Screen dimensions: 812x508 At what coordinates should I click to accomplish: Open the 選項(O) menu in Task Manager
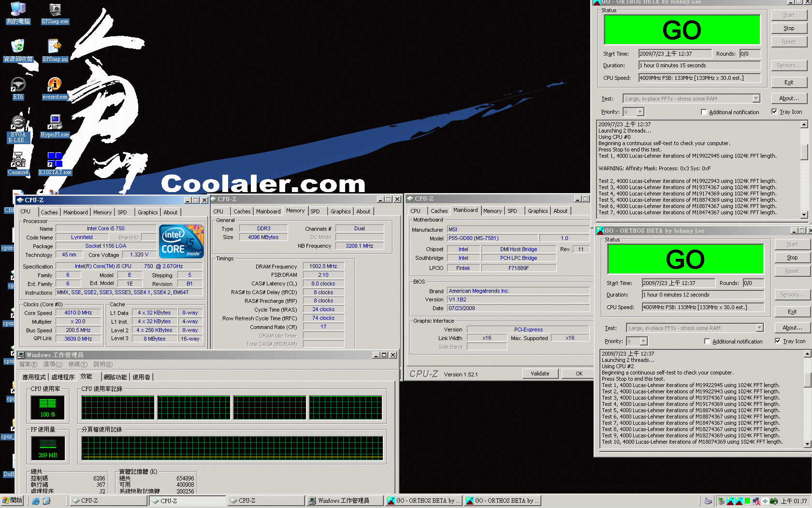tap(53, 364)
